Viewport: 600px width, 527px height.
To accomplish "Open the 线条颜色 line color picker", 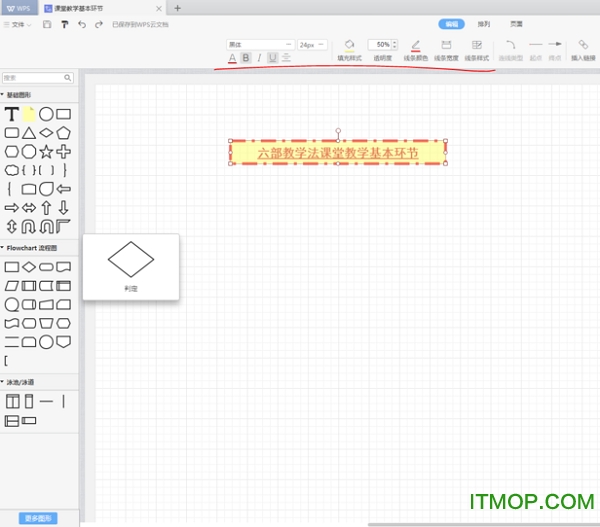I will pyautogui.click(x=415, y=49).
